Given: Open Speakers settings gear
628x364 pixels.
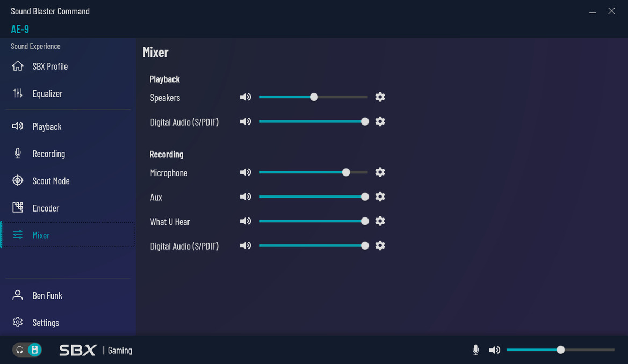Looking at the screenshot, I should point(380,97).
